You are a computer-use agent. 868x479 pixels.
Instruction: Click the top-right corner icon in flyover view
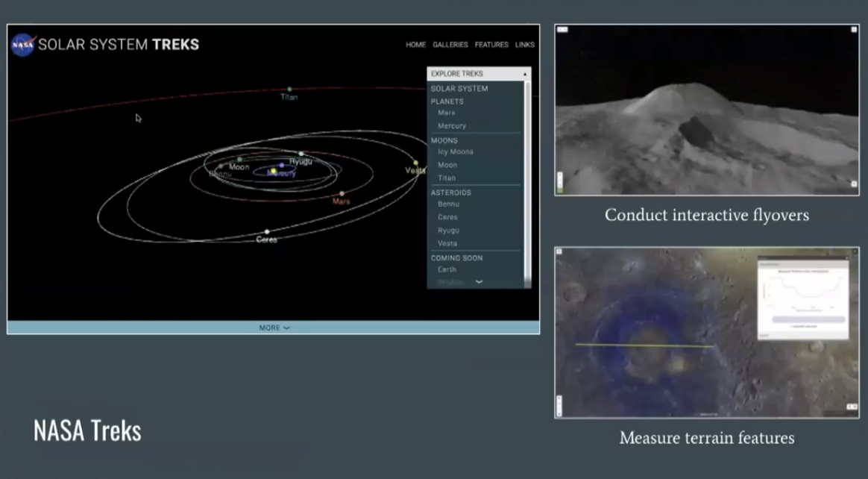tap(854, 30)
